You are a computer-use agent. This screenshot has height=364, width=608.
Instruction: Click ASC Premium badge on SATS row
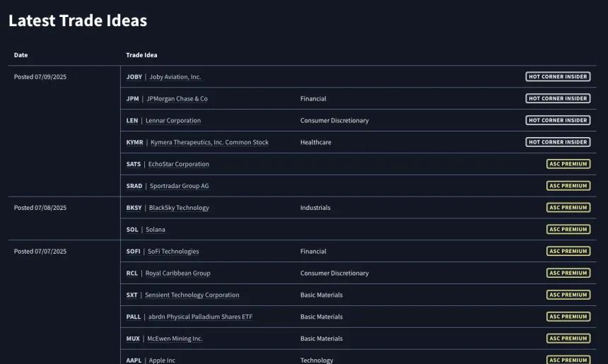(x=568, y=164)
